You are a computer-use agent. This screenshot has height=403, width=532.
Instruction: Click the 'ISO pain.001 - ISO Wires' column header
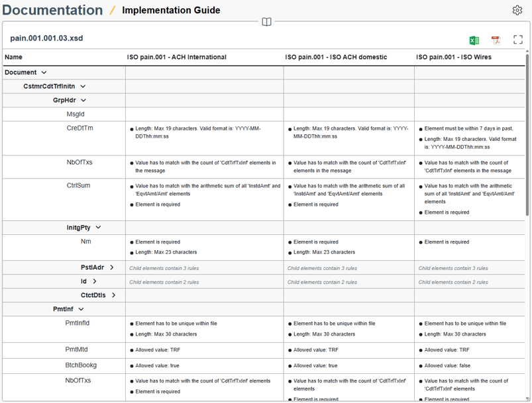click(x=454, y=57)
